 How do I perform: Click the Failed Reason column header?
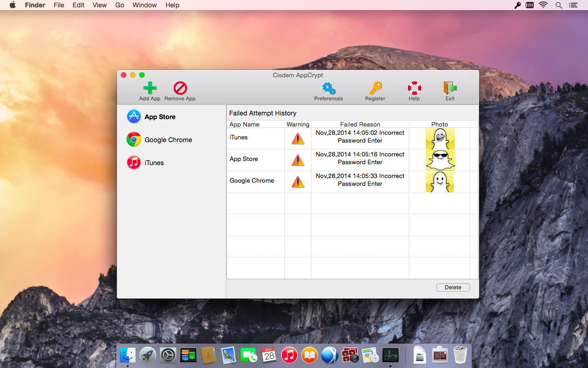tap(360, 124)
